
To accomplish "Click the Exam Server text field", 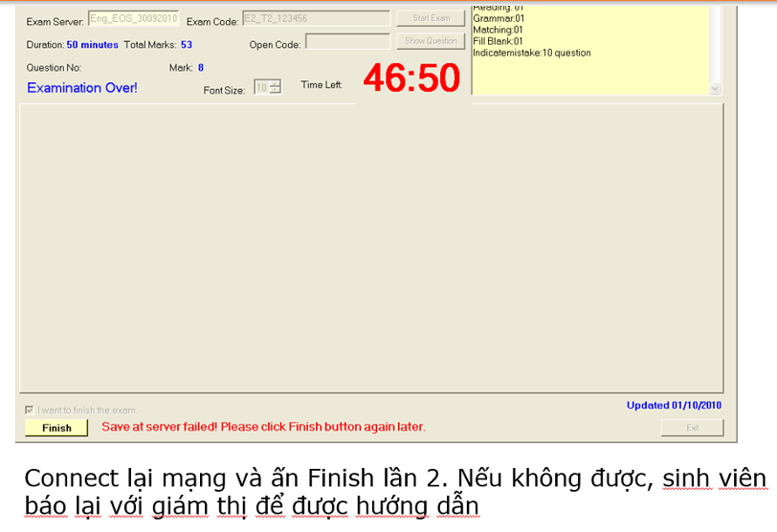I will pyautogui.click(x=133, y=18).
